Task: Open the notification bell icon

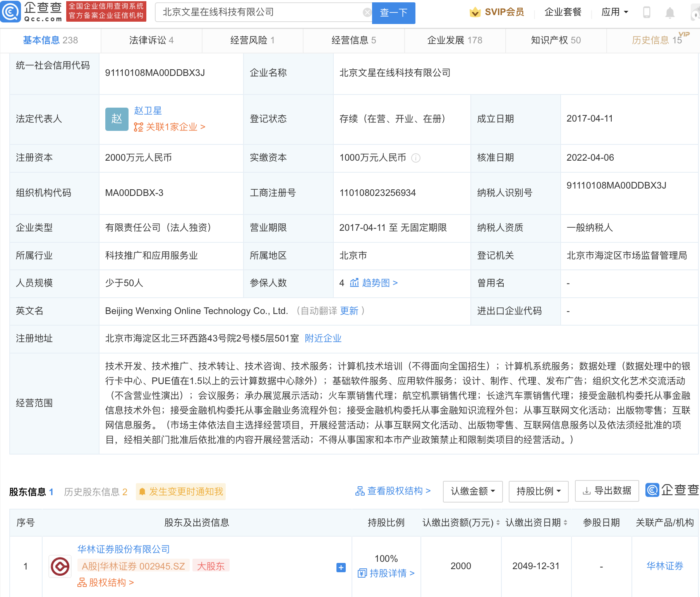Action: 670,12
